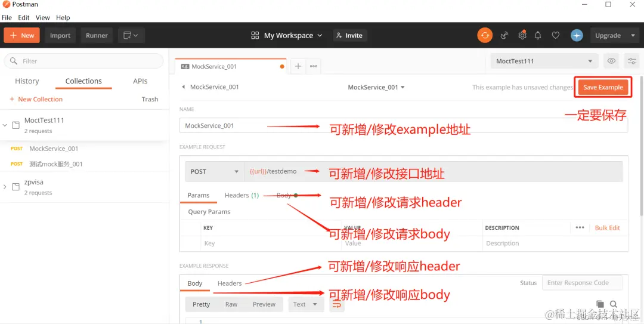644x324 pixels.
Task: Select the MockService_001 open tab
Action: (x=231, y=66)
